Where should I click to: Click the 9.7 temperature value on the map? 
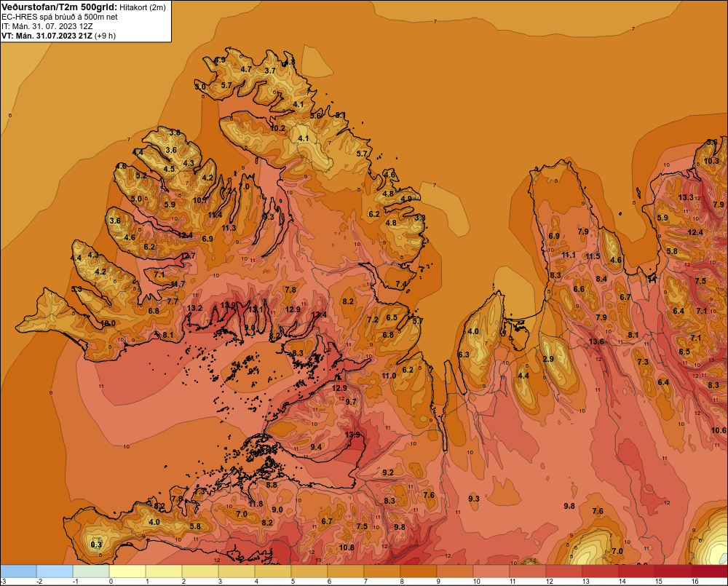point(352,402)
